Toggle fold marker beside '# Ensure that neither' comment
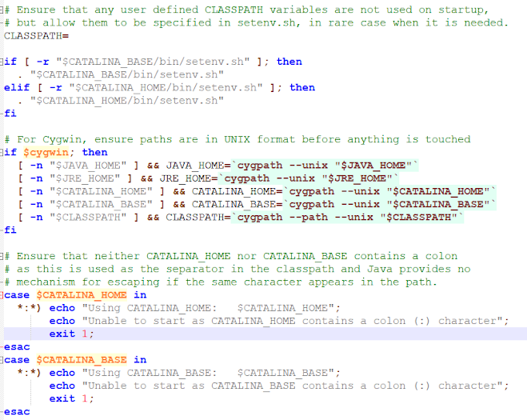527x420 pixels. [3, 256]
